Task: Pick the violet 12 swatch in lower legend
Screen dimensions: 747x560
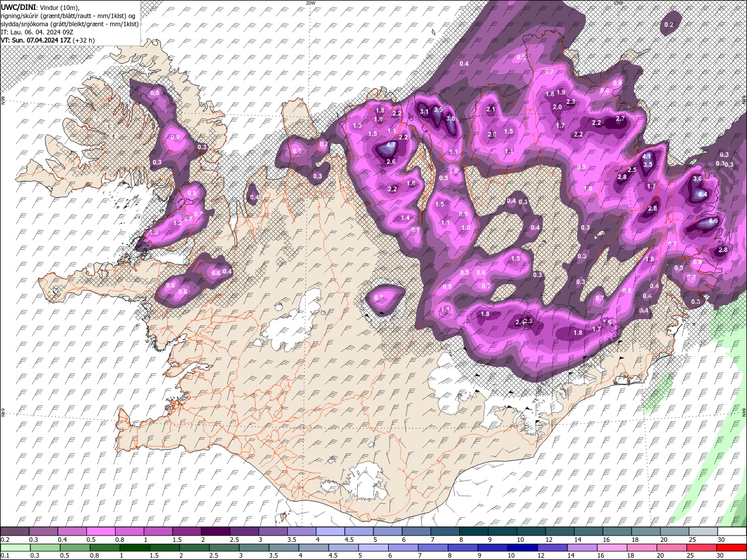Action: (552, 548)
